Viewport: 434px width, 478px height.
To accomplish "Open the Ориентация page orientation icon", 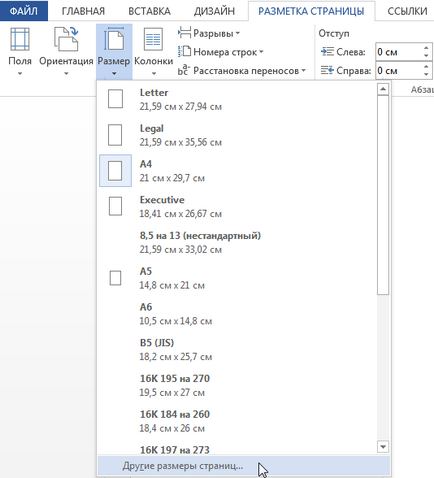I will (x=66, y=40).
